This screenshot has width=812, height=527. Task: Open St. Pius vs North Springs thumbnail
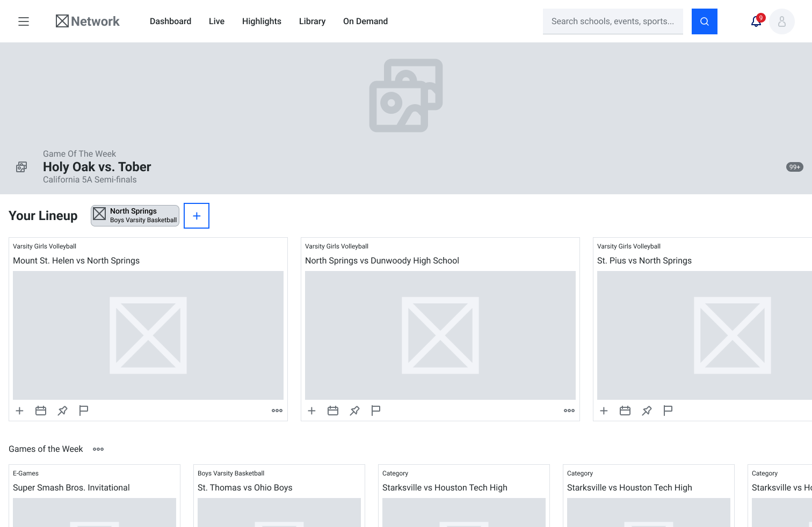point(705,335)
